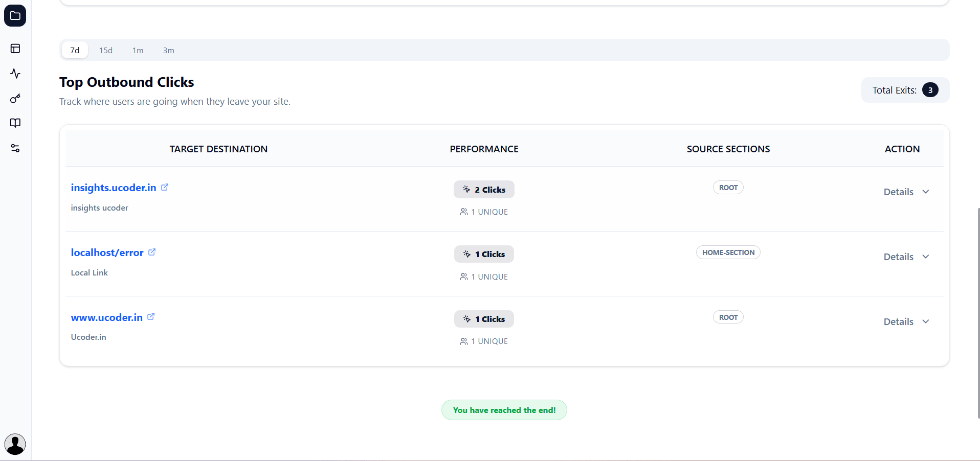Image resolution: width=980 pixels, height=461 pixels.
Task: Click ROOT tag in www.ucoder.in row
Action: click(728, 317)
